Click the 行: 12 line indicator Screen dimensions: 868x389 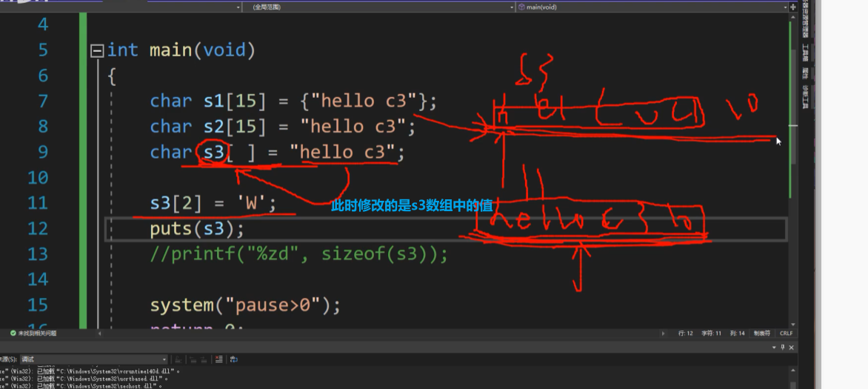pos(685,333)
